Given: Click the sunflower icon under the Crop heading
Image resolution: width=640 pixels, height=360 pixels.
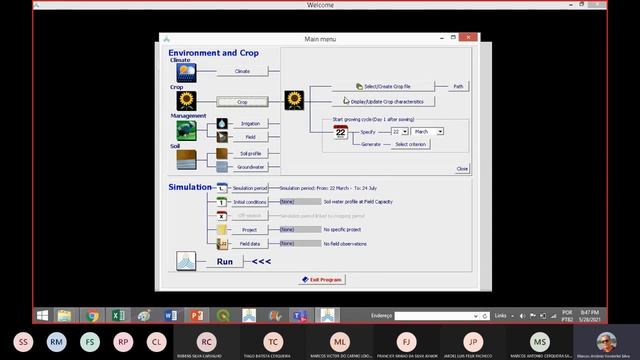Looking at the screenshot, I should click(186, 101).
